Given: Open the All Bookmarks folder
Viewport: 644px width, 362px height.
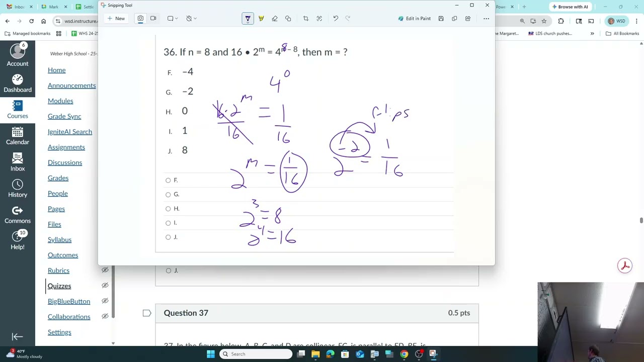Looking at the screenshot, I should (622, 34).
